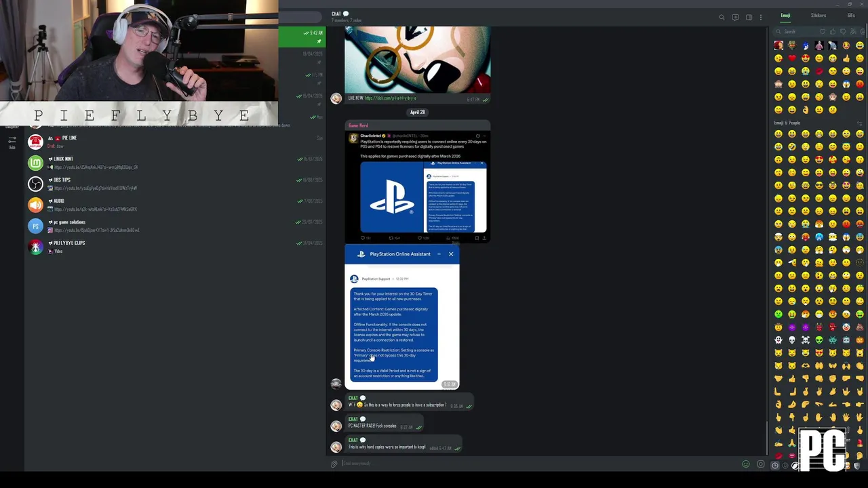Open the LINUX MINT youtu.be link
Viewport: 868px width, 488px height.
[96, 167]
